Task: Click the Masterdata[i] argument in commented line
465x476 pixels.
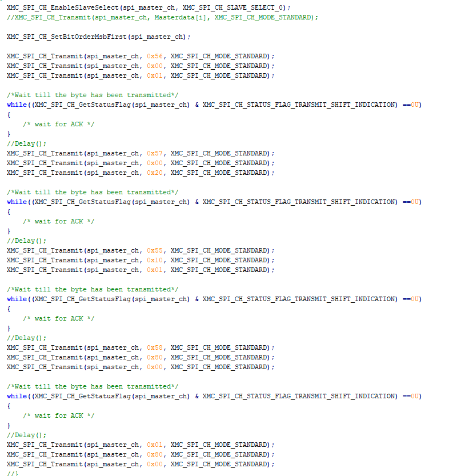Action: pos(174,18)
